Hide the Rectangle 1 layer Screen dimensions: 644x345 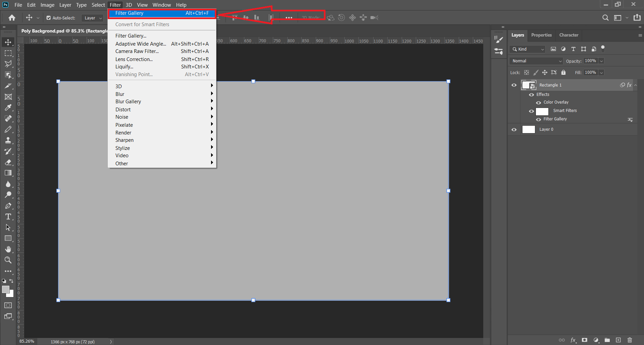(x=514, y=85)
